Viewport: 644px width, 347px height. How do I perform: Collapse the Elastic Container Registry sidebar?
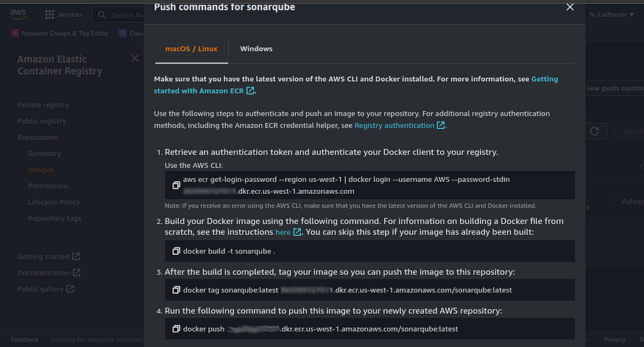135,58
